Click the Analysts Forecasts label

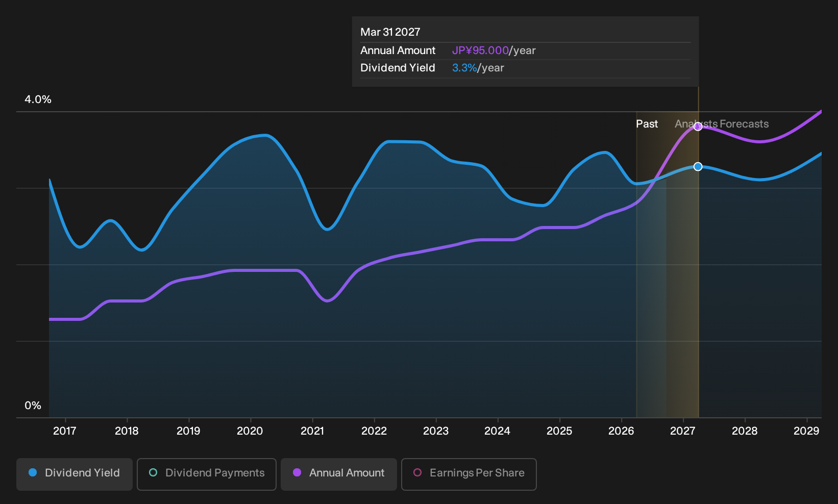click(722, 124)
